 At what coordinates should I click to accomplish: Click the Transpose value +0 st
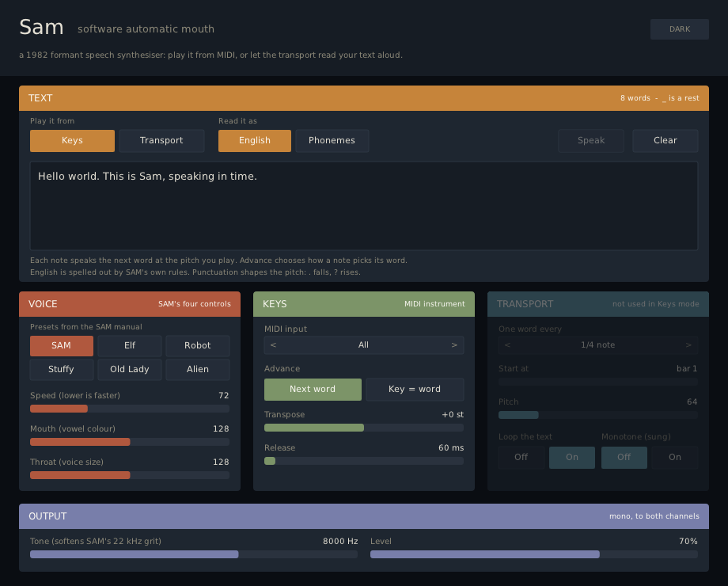[453, 414]
